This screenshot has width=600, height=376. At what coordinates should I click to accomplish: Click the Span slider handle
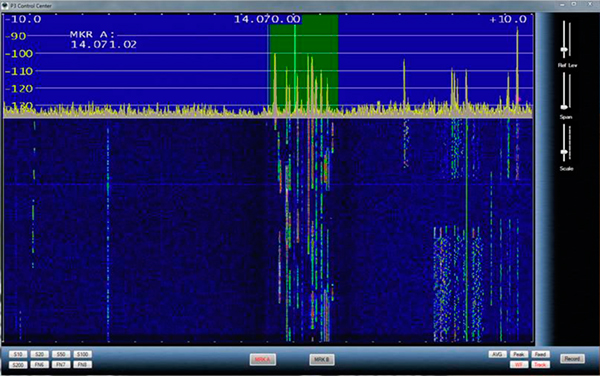click(564, 107)
